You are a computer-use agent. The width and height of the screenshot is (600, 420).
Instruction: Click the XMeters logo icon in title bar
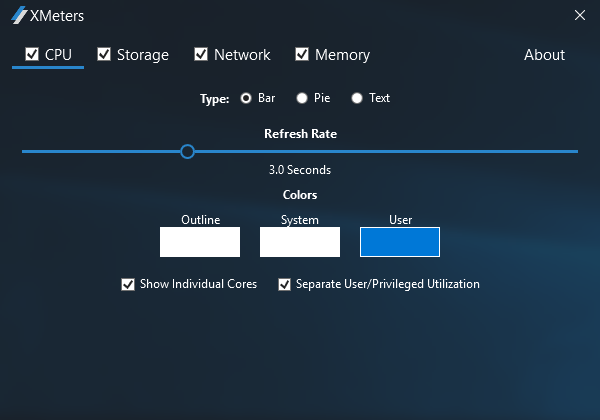click(x=18, y=15)
